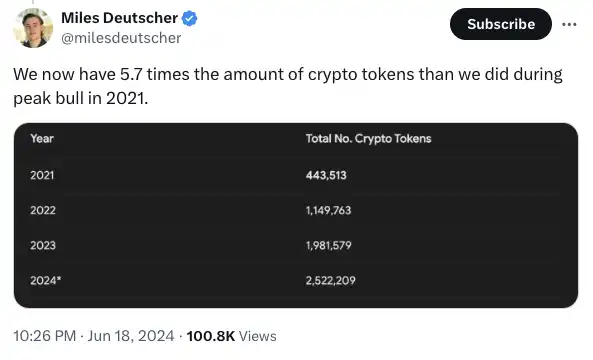This screenshot has height=360, width=593.
Task: Click the Total No. Crypto Tokens header
Action: click(x=368, y=139)
